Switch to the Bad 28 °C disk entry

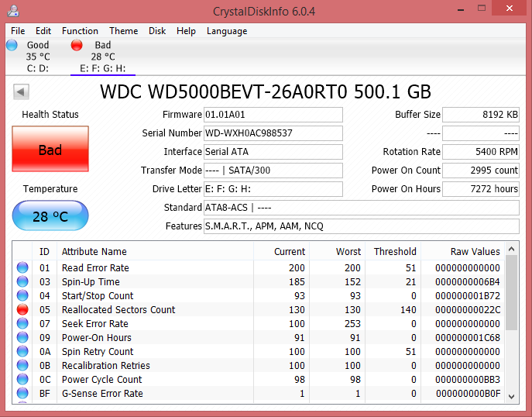point(103,57)
